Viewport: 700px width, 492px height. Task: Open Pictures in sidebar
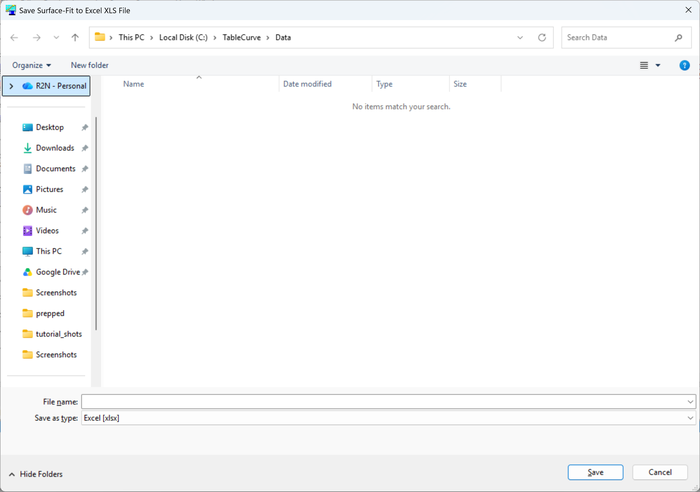coord(50,189)
